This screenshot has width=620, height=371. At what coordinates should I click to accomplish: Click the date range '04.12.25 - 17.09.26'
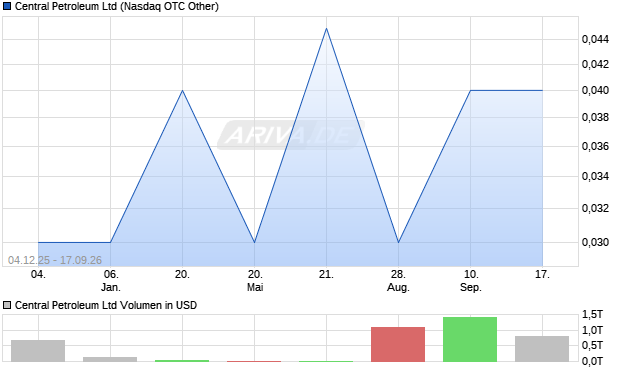(55, 260)
